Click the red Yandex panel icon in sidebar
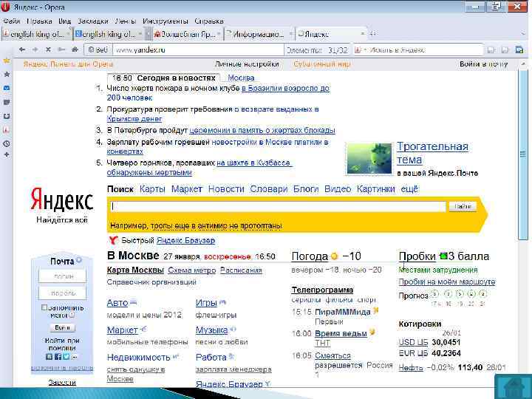Viewport: 532px width, 399px height. (x=7, y=129)
